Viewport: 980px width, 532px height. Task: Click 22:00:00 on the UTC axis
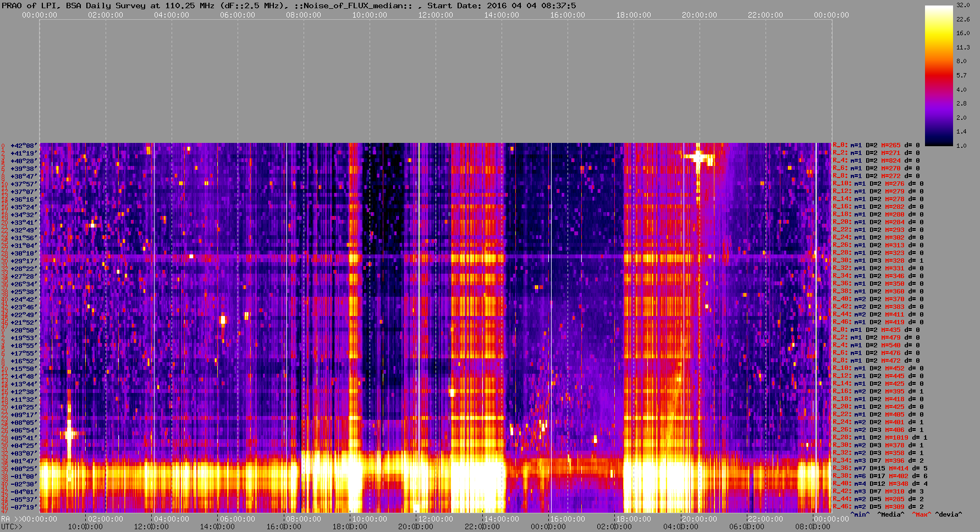tap(482, 527)
